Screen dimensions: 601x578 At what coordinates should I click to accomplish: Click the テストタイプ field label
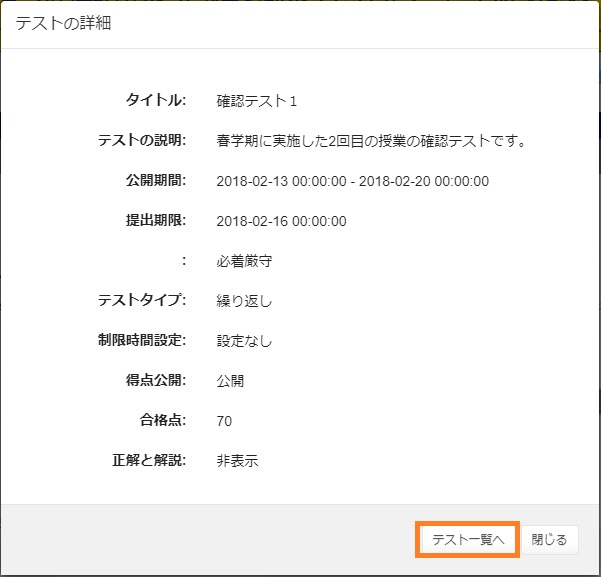pos(141,300)
